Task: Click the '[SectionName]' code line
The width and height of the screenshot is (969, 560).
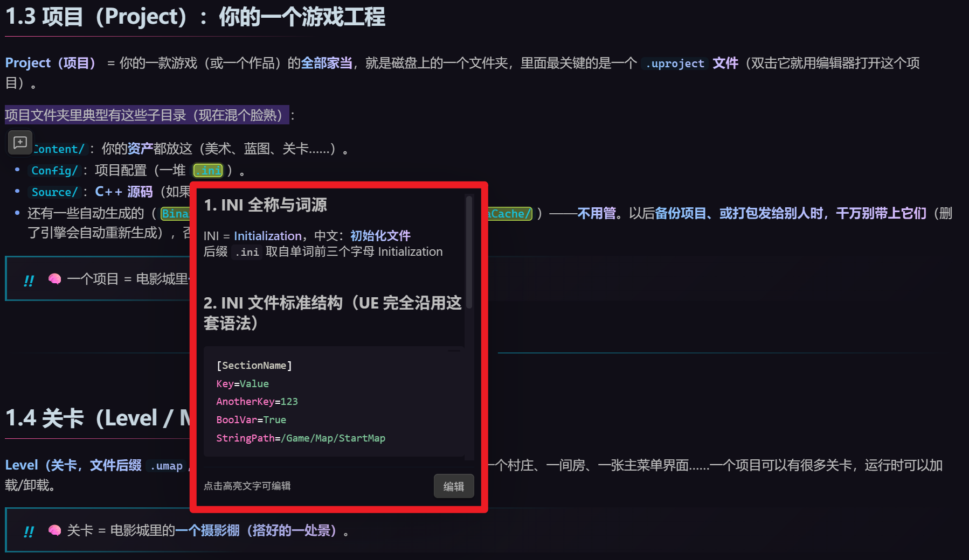Action: point(254,366)
